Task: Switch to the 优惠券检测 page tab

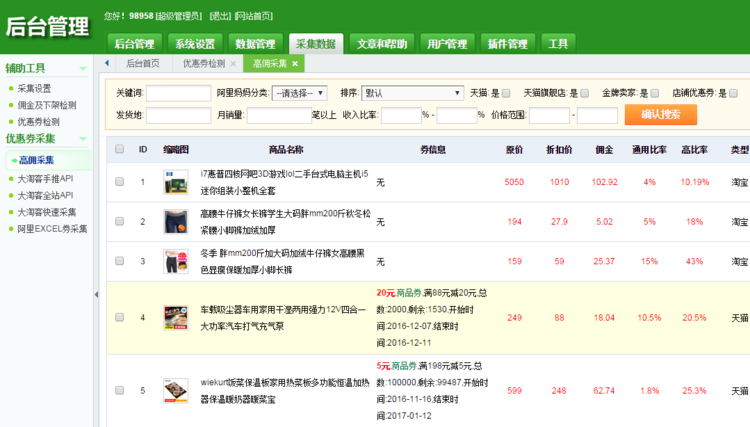Action: click(x=204, y=63)
